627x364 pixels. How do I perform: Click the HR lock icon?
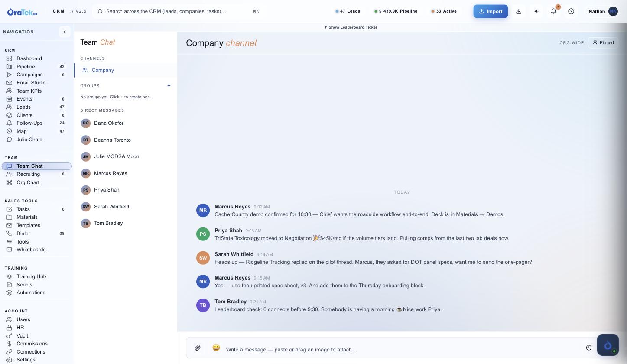click(x=9, y=328)
